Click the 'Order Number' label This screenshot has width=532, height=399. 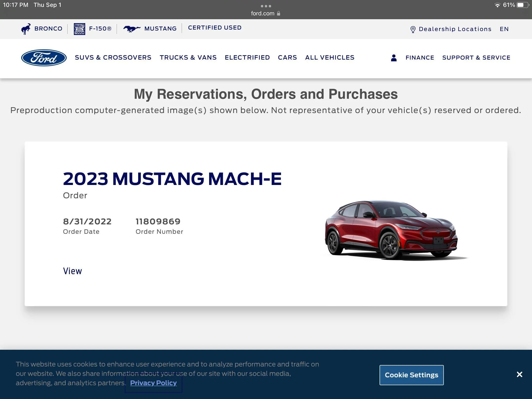159,232
